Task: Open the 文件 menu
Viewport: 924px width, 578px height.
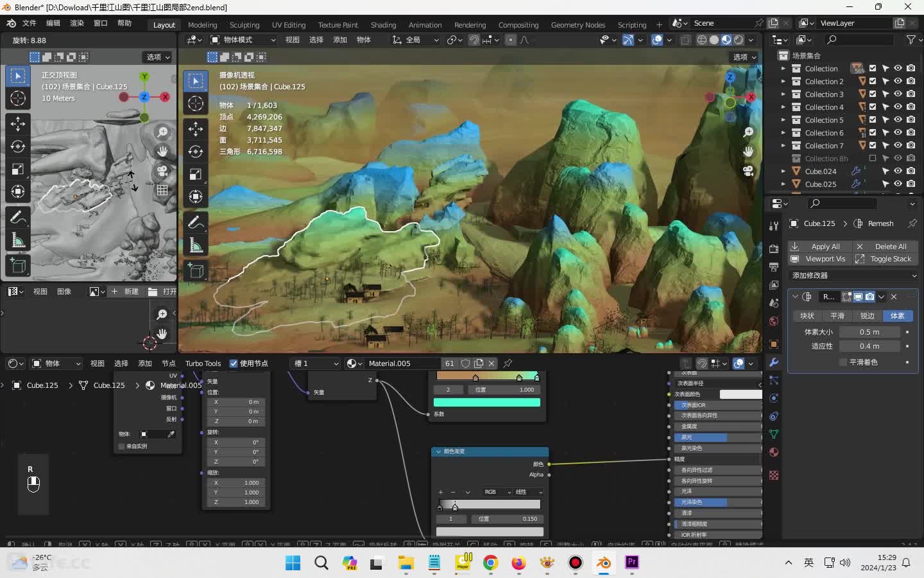Action: (x=30, y=23)
